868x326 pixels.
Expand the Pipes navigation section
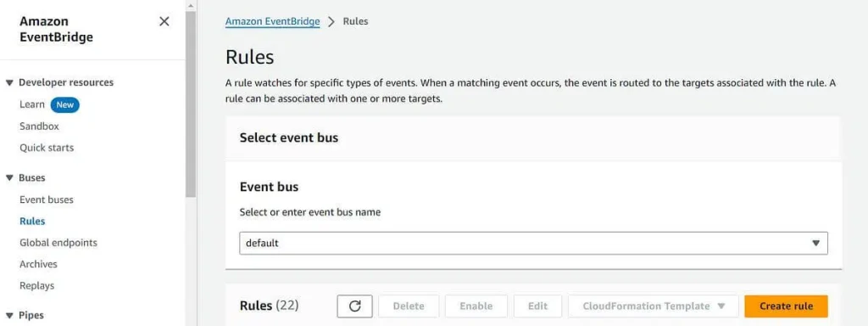click(9, 316)
